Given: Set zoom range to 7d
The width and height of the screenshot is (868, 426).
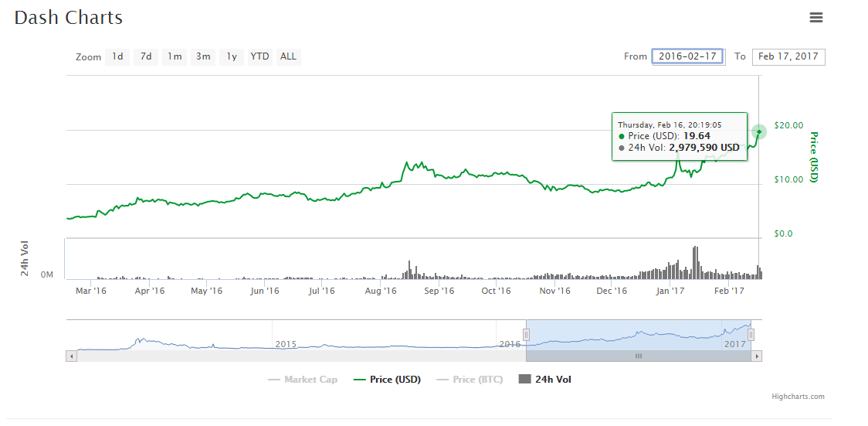Looking at the screenshot, I should point(146,56).
